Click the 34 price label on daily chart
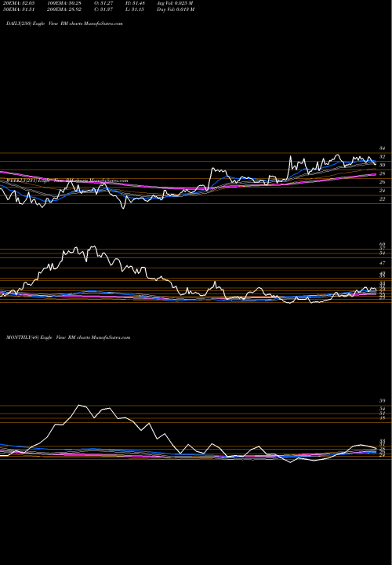Image resolution: width=392 pixels, height=565 pixels. coord(383,148)
